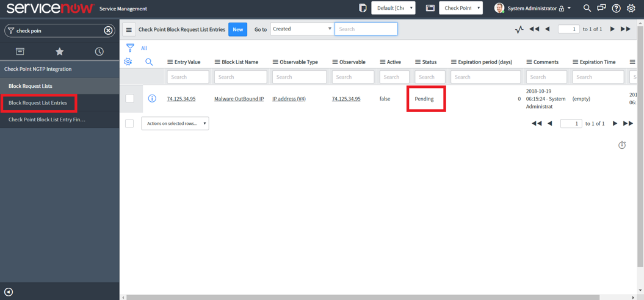Show history clock tab

(x=99, y=51)
